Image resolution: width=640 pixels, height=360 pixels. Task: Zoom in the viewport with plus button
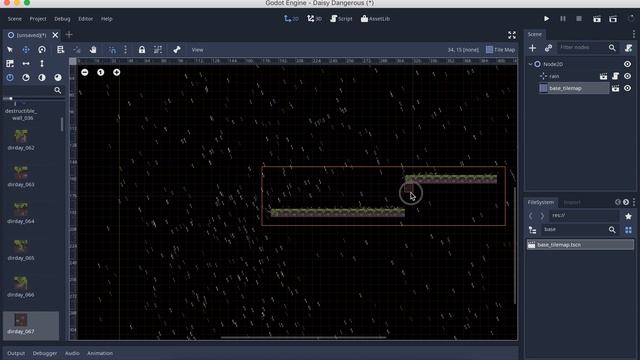116,72
